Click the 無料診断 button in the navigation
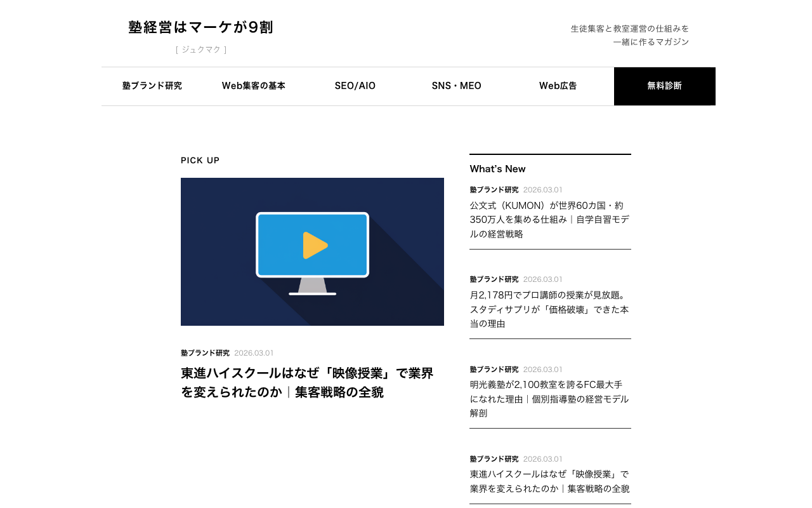 click(x=664, y=86)
